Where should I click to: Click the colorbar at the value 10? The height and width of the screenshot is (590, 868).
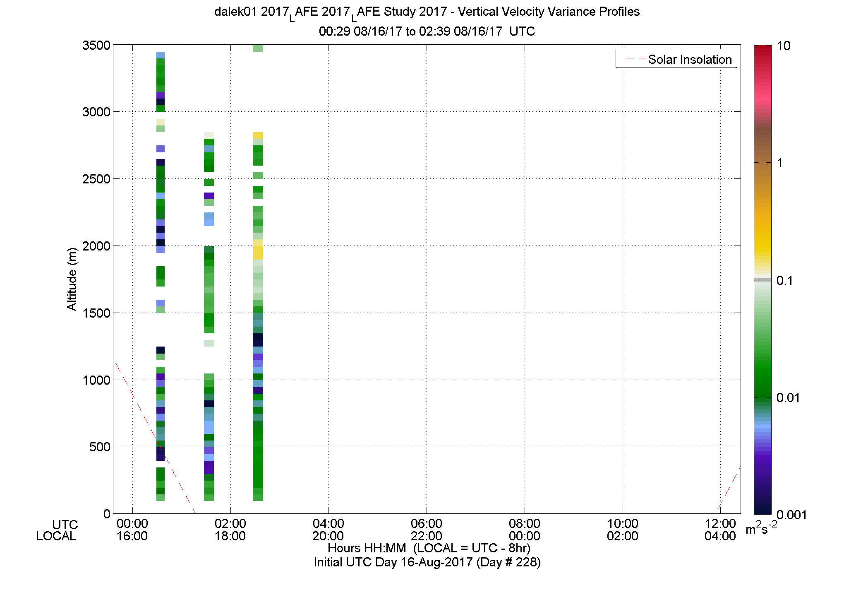pos(762,46)
